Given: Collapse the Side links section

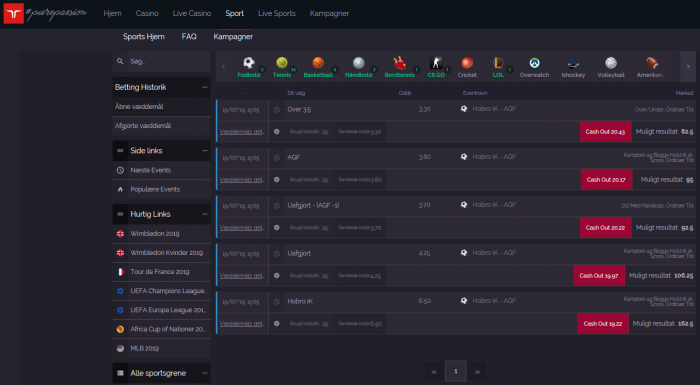Looking at the screenshot, I should [x=205, y=151].
